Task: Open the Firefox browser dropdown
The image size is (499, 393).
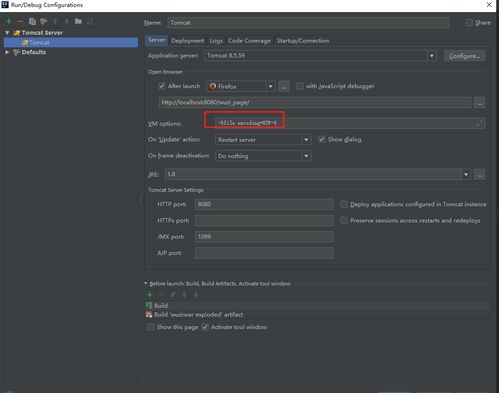Action: point(270,86)
